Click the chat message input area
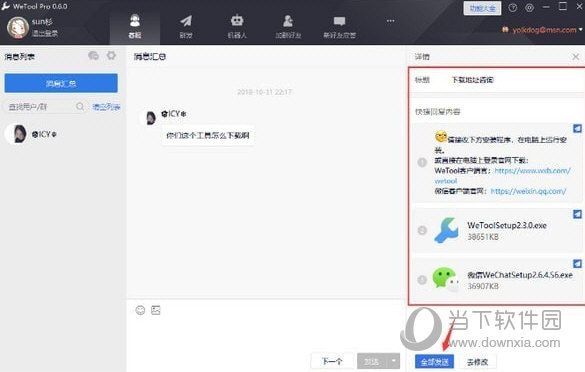The image size is (585, 372). pyautogui.click(x=266, y=334)
